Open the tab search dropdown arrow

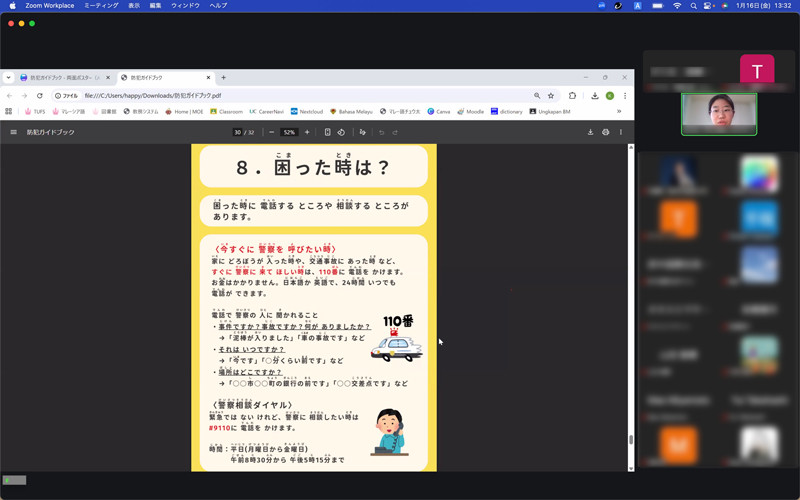tap(8, 77)
